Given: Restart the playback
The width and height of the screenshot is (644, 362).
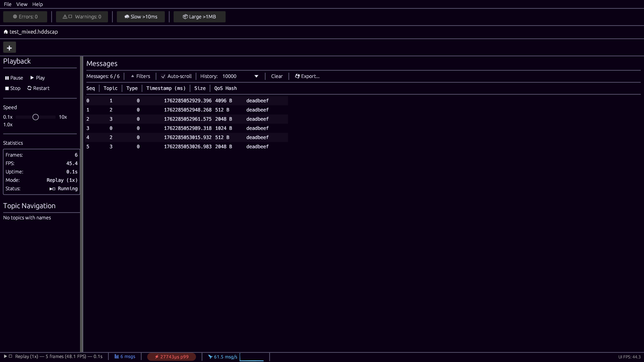Looking at the screenshot, I should pyautogui.click(x=38, y=88).
